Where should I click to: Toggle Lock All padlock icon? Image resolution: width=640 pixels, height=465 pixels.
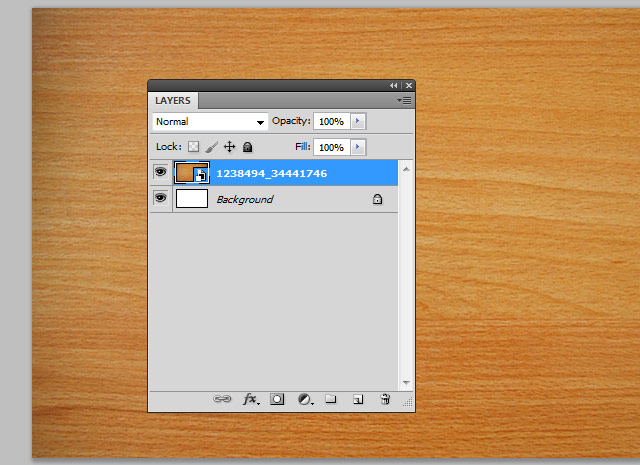click(x=247, y=147)
